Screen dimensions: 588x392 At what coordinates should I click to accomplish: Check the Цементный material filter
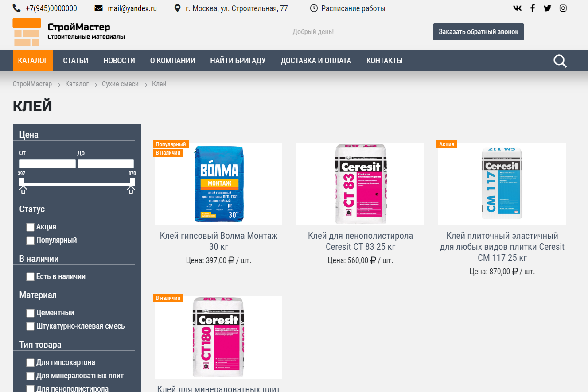pyautogui.click(x=30, y=313)
